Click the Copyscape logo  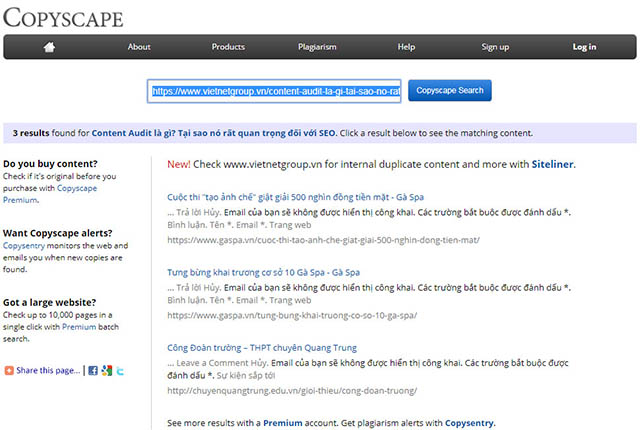pos(63,18)
